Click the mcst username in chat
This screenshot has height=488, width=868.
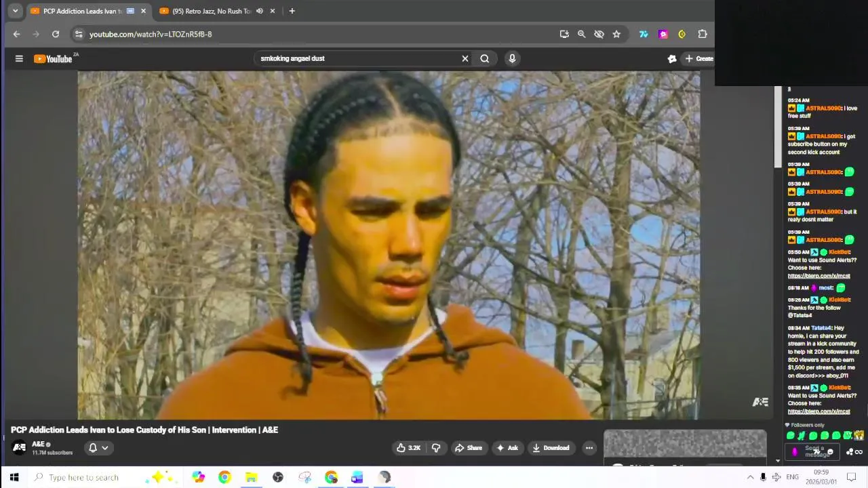[x=825, y=287]
